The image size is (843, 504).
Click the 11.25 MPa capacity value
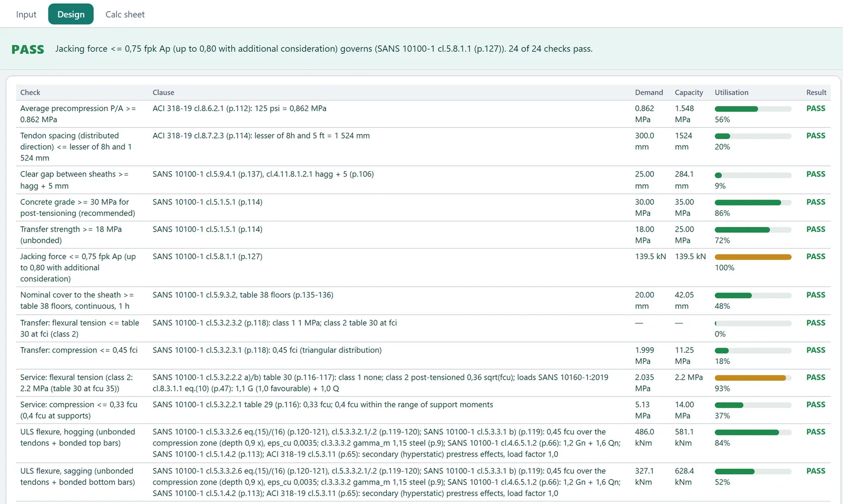coord(684,355)
